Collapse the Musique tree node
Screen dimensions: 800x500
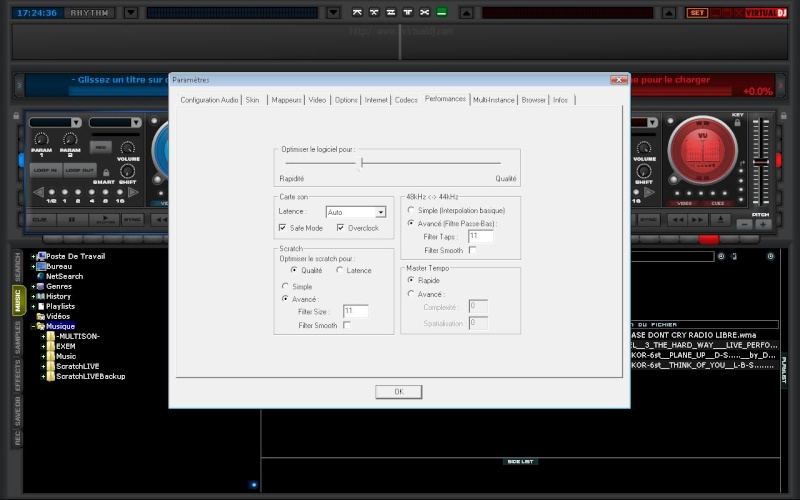33,327
